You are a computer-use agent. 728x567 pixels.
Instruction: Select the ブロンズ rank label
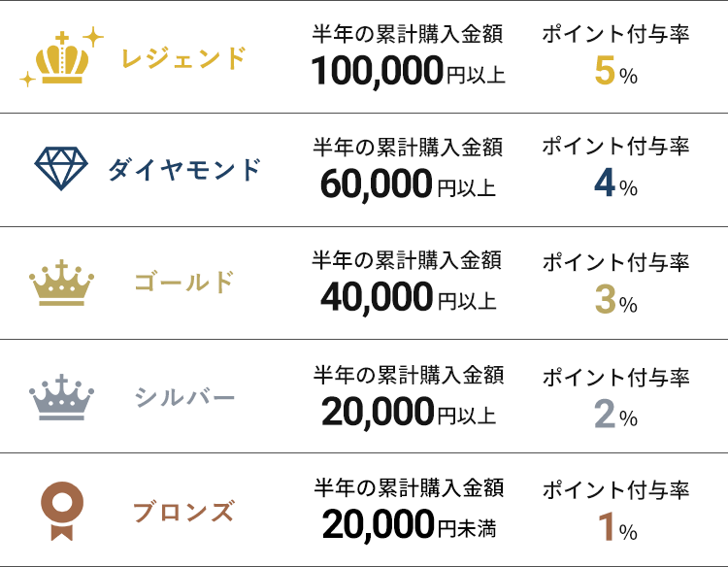click(x=183, y=511)
